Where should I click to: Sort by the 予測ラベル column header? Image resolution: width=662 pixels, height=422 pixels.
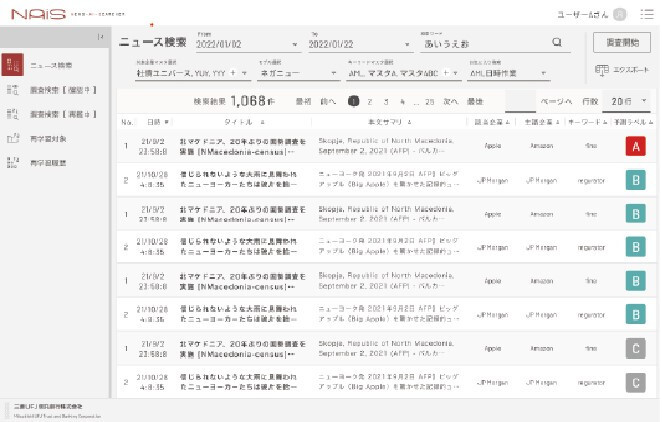tap(633, 122)
